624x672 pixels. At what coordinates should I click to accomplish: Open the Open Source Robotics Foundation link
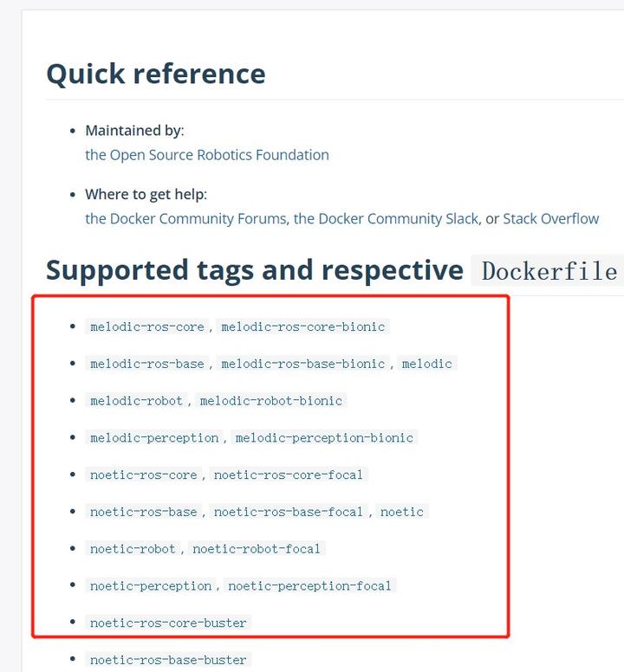(x=206, y=155)
